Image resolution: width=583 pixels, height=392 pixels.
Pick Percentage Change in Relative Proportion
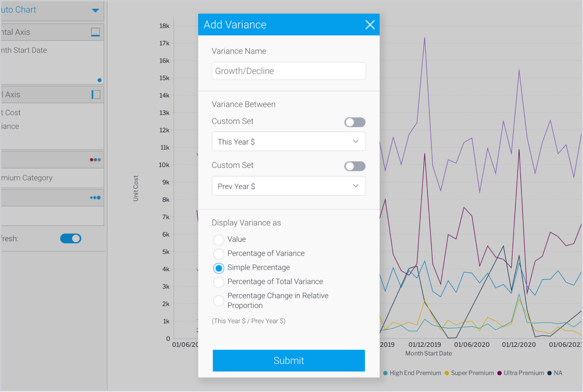[x=219, y=300]
